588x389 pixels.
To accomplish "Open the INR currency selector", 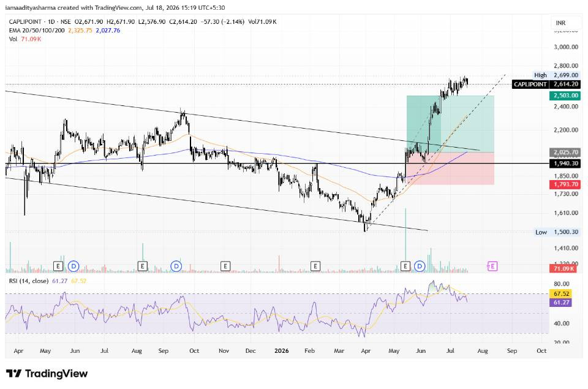I will coord(560,23).
